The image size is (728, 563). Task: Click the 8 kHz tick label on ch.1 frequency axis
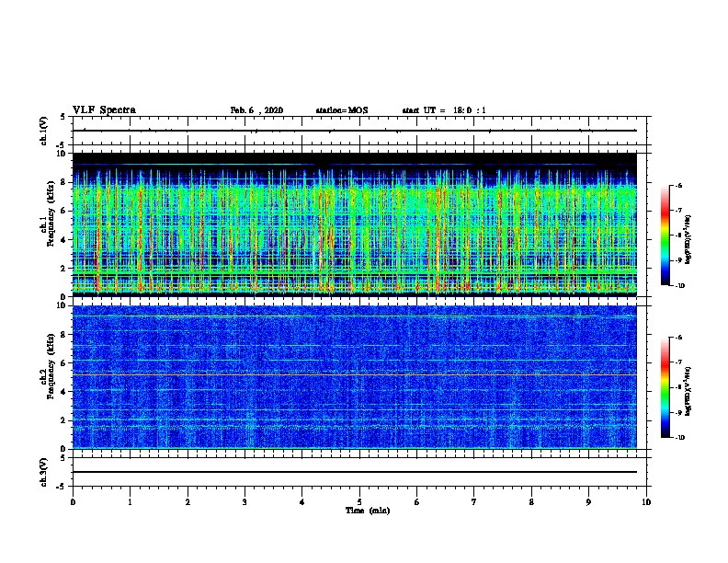pyautogui.click(x=63, y=182)
